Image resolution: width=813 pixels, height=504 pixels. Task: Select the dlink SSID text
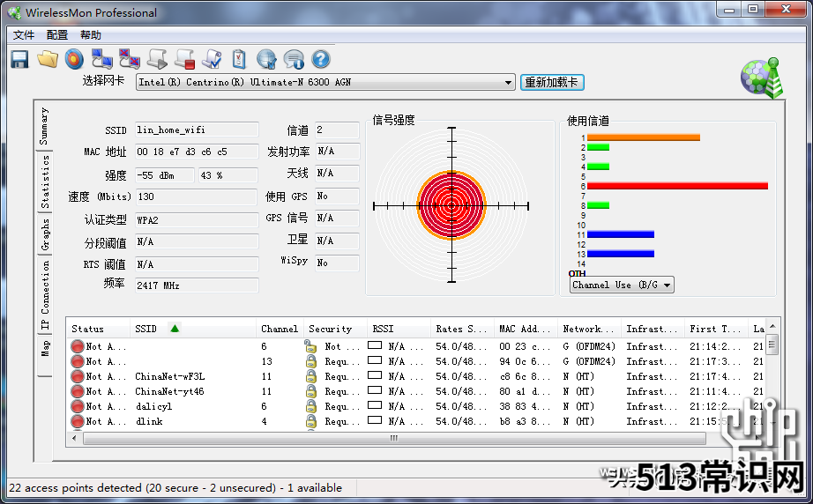pyautogui.click(x=149, y=422)
